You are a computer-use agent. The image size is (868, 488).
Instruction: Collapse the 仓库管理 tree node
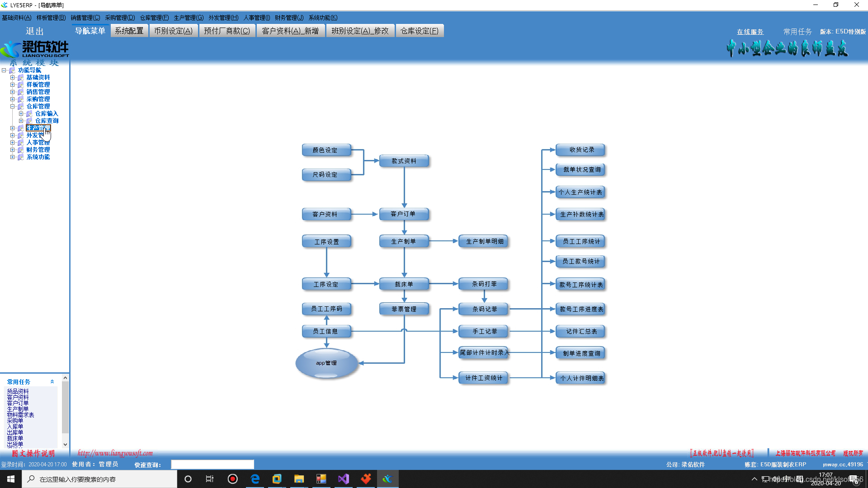click(13, 107)
